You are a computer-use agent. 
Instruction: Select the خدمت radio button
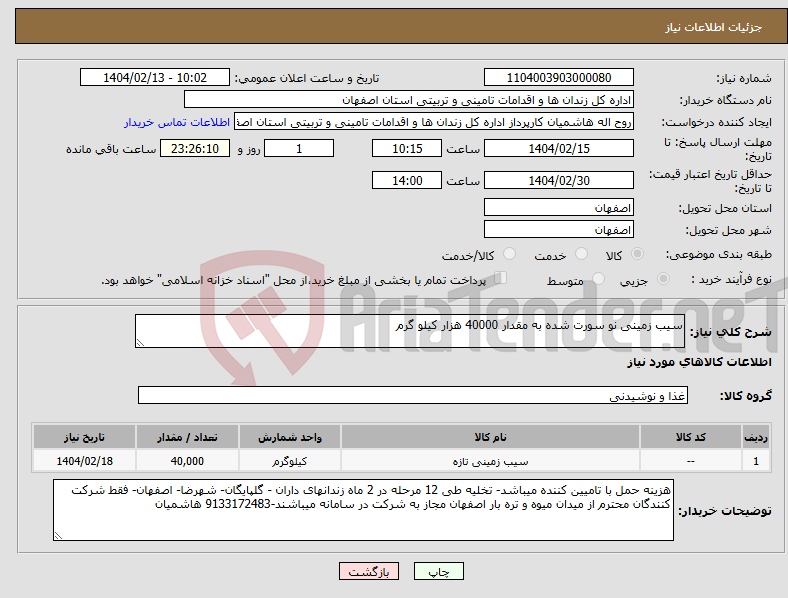click(581, 254)
